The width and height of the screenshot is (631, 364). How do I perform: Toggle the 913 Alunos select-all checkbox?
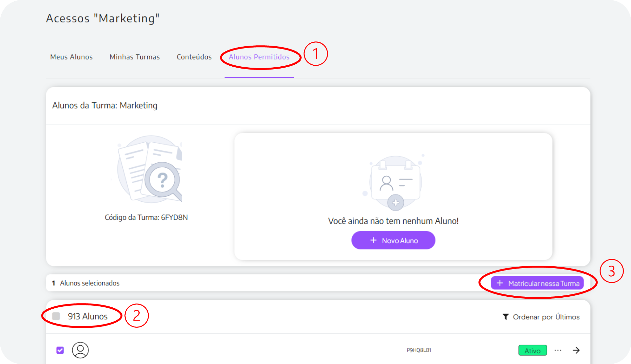[56, 316]
